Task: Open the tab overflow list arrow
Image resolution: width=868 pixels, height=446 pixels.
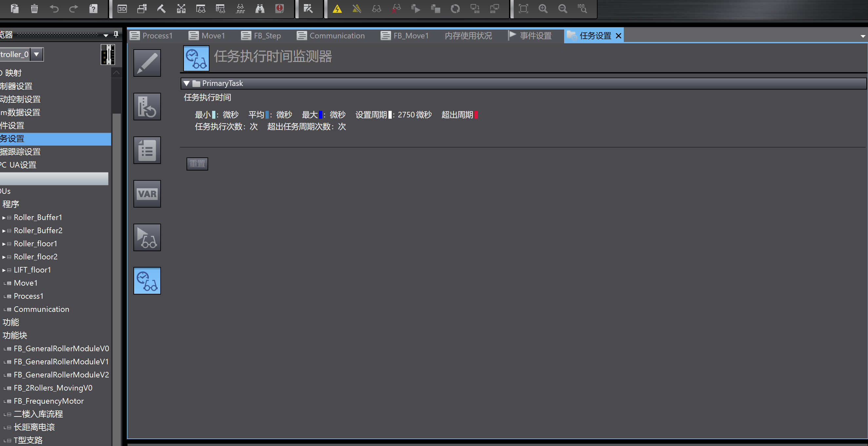Action: point(863,36)
